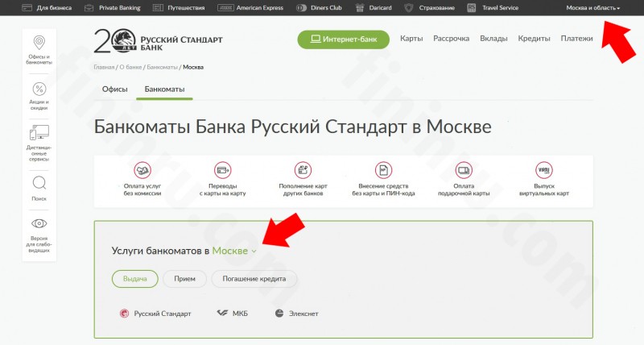Click the Для бизнеса text link
The width and height of the screenshot is (644, 345).
tap(54, 8)
